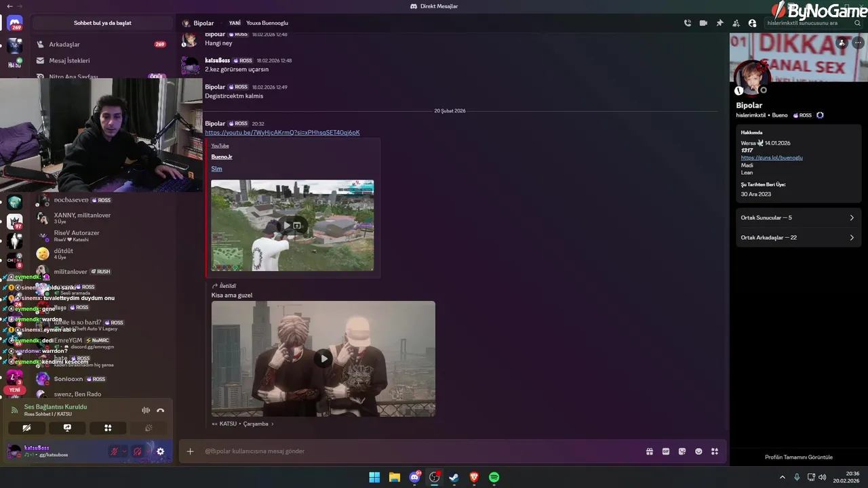Click the plus attach file button
Image resolution: width=868 pixels, height=488 pixels.
click(x=190, y=451)
